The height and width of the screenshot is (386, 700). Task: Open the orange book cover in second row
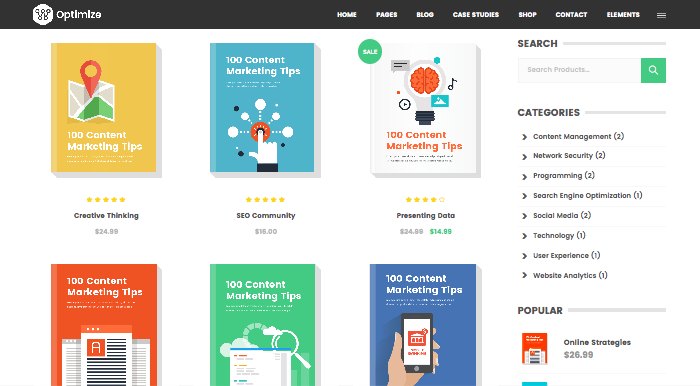[106, 325]
